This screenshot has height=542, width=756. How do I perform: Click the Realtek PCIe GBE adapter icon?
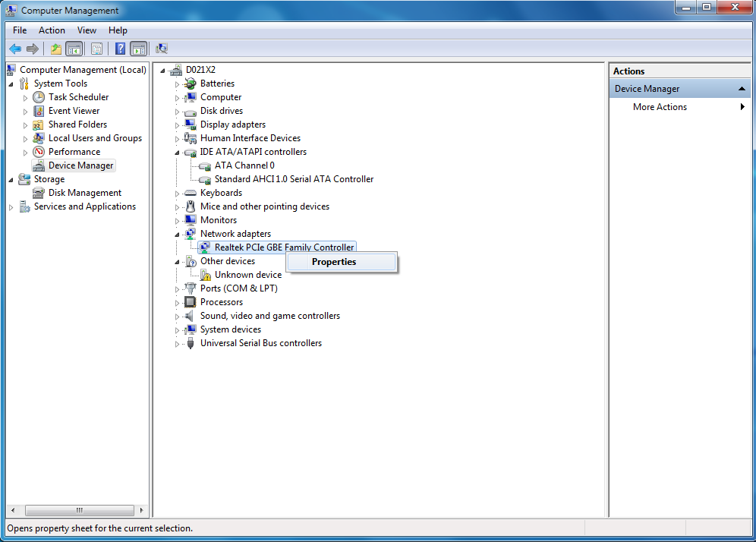[205, 247]
